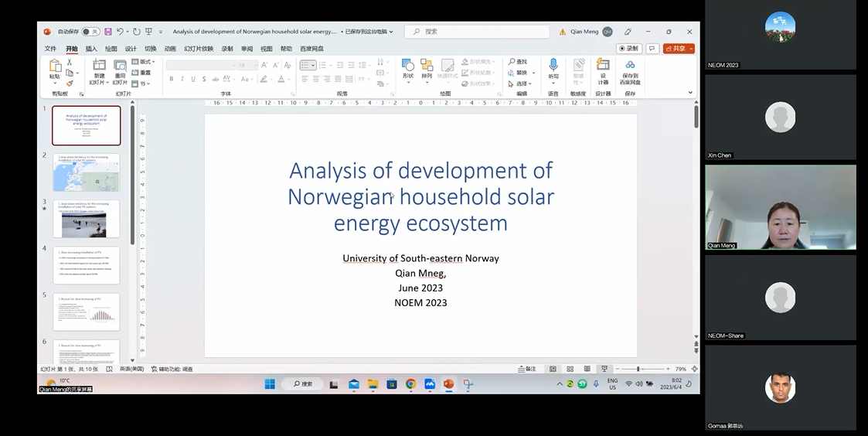The width and height of the screenshot is (868, 436).
Task: Click the zoom slider in status bar
Action: click(x=642, y=369)
